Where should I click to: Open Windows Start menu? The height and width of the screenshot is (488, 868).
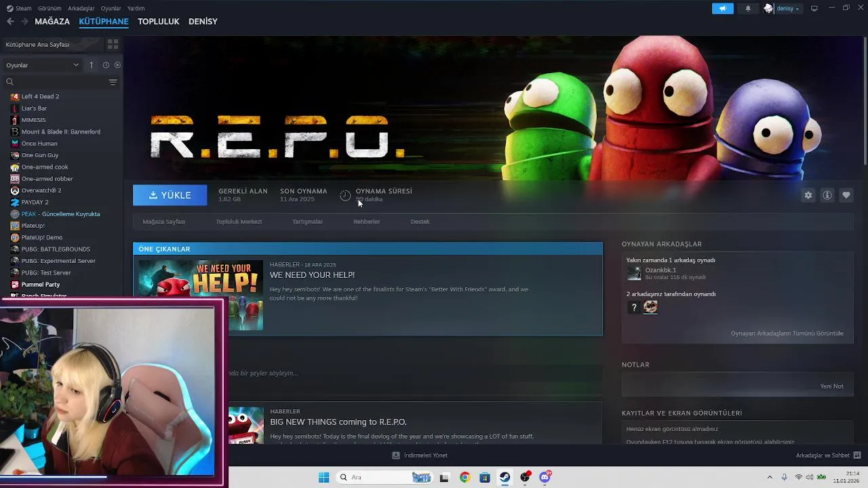pyautogui.click(x=324, y=477)
